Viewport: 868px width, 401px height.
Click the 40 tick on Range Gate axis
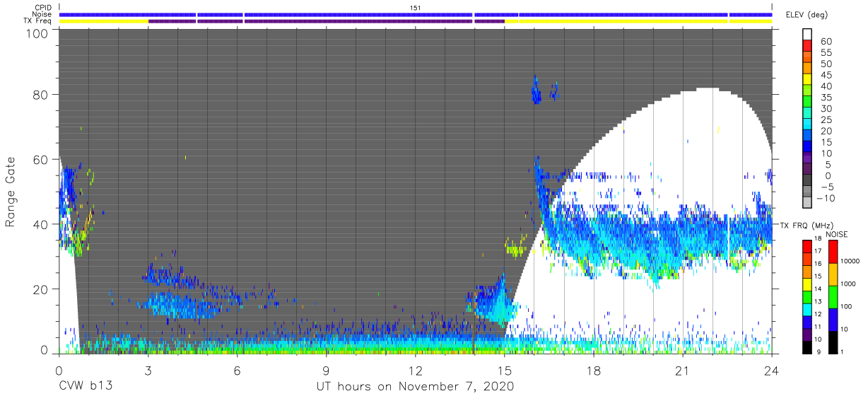coord(40,225)
